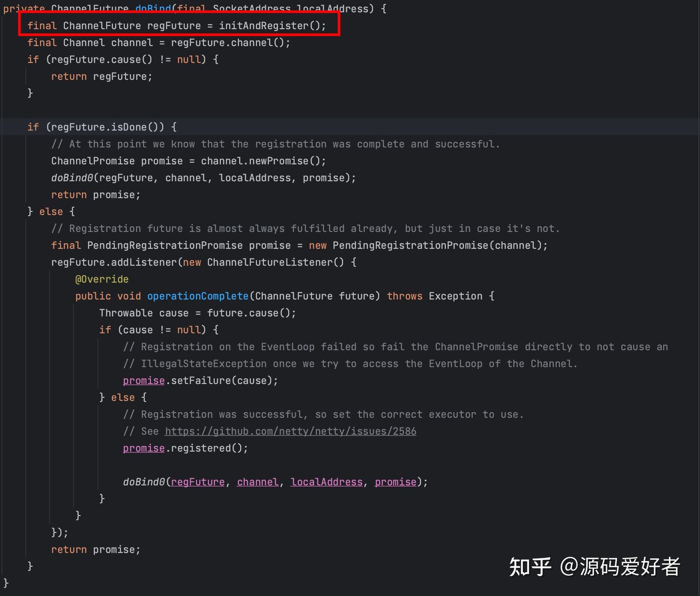Click the 'IllegalStateException once we try' comment
This screenshot has height=596, width=700.
350,364
